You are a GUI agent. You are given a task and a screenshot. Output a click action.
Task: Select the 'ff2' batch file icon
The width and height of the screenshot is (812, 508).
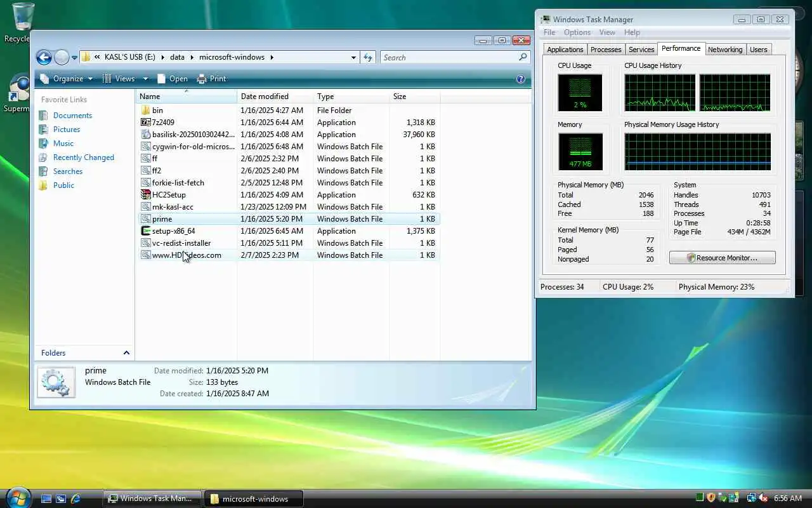point(145,171)
